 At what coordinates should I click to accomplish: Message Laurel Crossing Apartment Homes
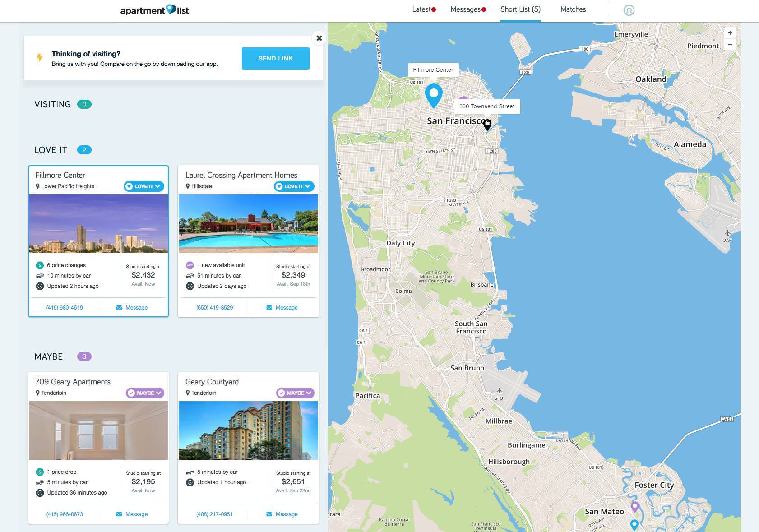[282, 308]
